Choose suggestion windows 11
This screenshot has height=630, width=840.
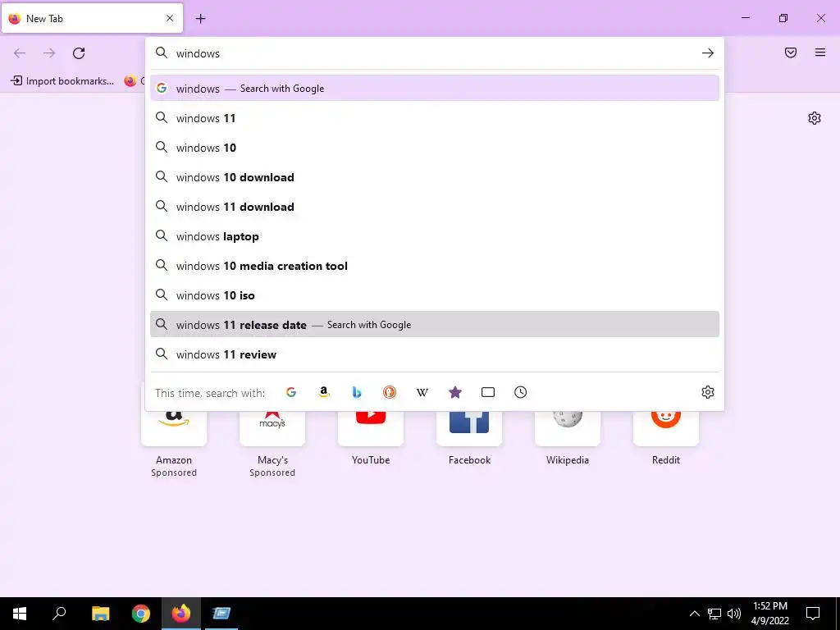435,118
